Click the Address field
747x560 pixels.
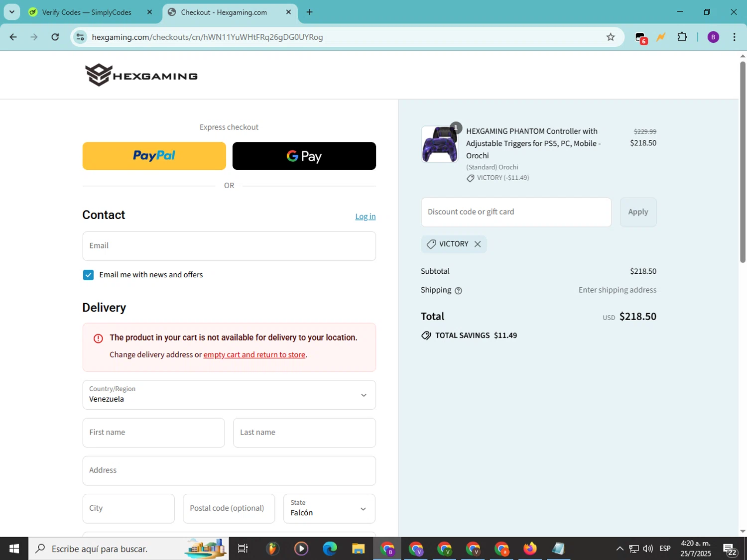(229, 470)
